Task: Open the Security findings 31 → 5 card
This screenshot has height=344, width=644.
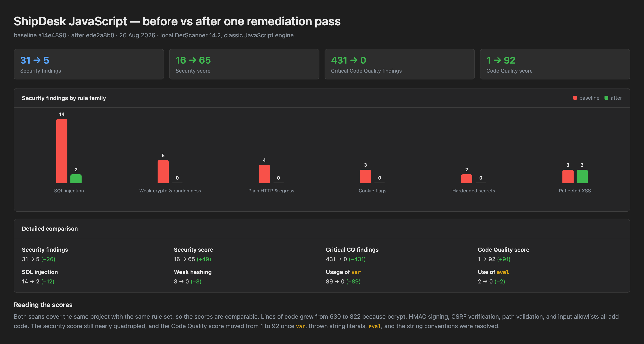Action: pos(89,64)
